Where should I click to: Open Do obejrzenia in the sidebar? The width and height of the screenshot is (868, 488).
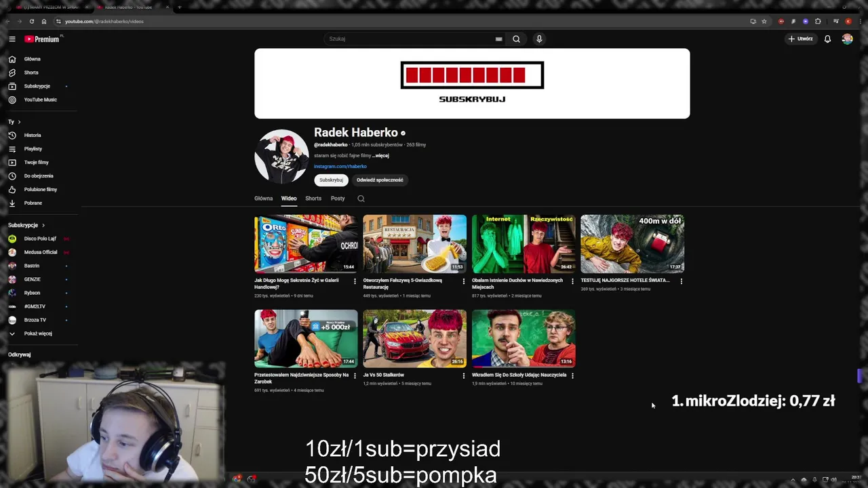(x=39, y=176)
